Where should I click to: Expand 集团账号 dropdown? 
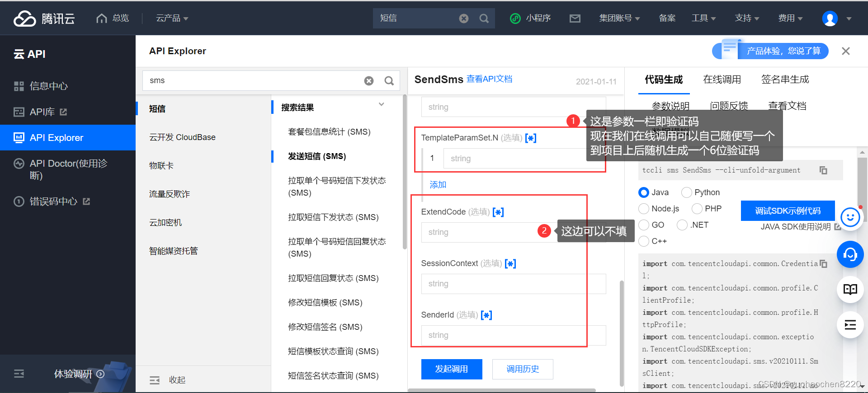(619, 18)
